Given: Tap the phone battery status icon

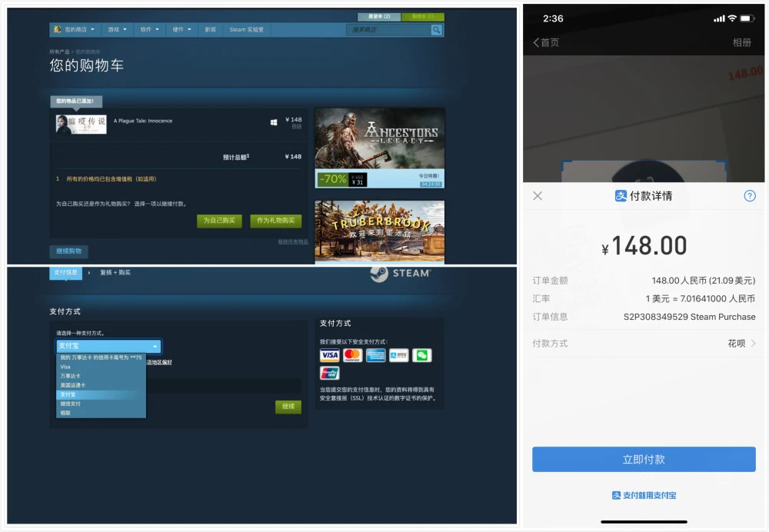Looking at the screenshot, I should pyautogui.click(x=747, y=18).
